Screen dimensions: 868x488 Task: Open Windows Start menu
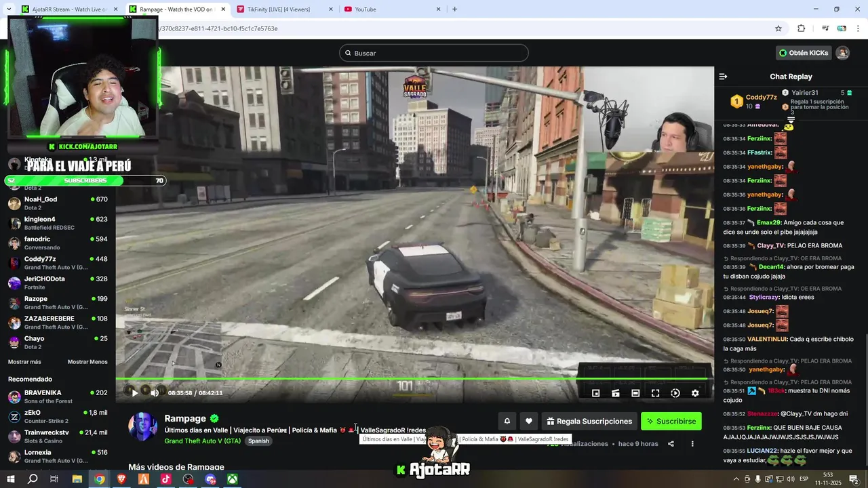(x=11, y=479)
